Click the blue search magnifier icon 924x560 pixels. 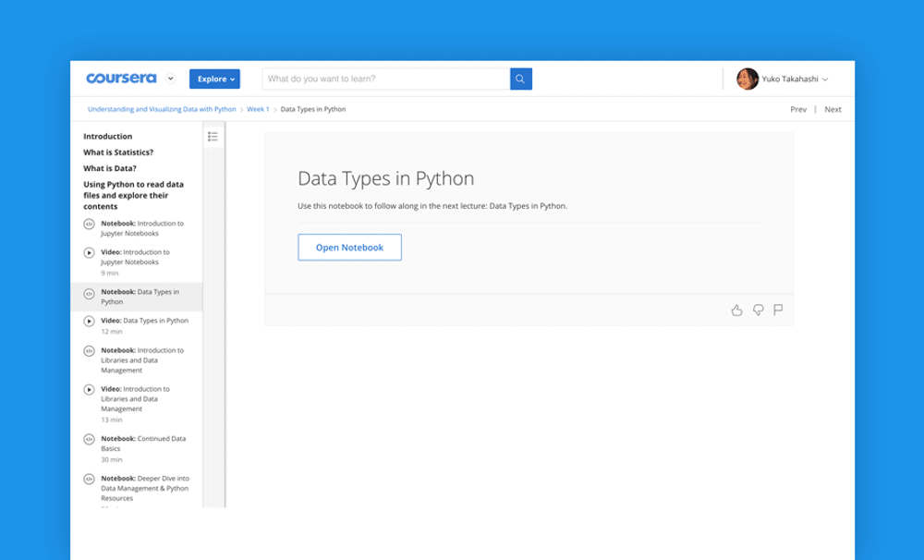tap(520, 79)
